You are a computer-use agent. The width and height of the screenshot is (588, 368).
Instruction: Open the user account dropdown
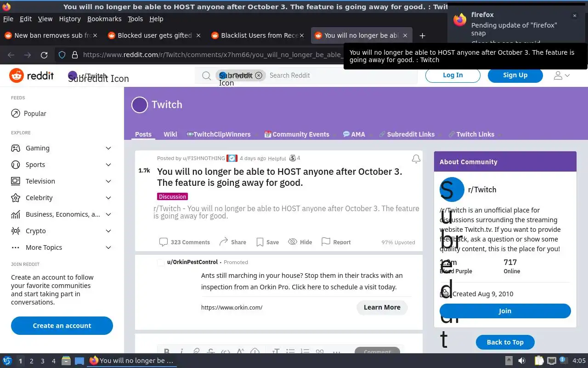click(x=562, y=75)
